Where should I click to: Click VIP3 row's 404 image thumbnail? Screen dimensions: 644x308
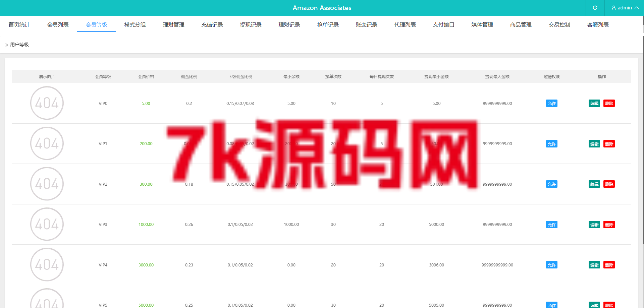(x=47, y=224)
